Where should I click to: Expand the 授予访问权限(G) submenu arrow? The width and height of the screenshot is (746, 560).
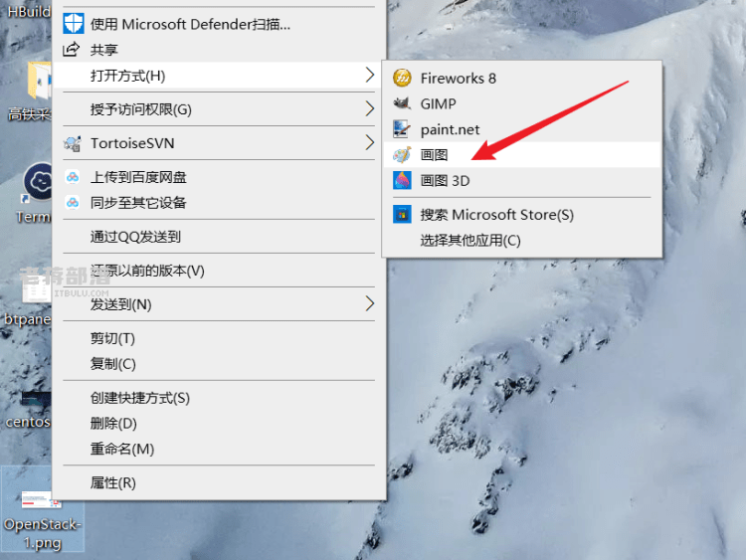tap(370, 108)
